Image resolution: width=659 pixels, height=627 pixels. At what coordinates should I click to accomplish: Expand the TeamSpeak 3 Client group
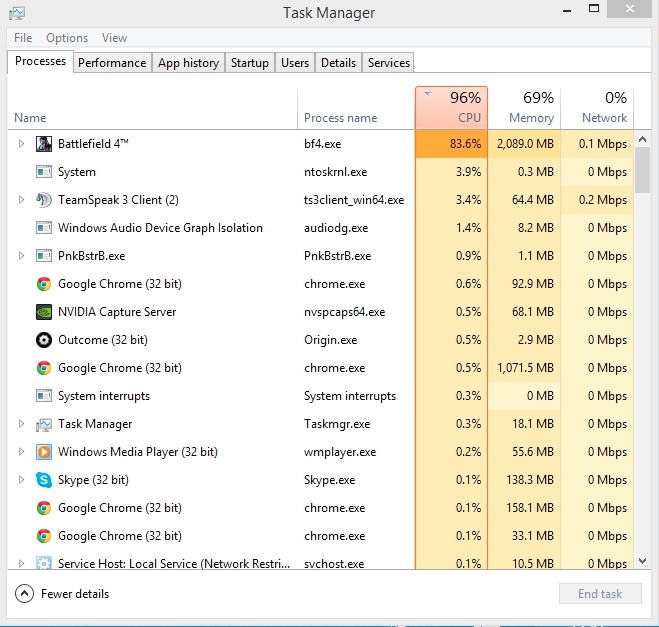21,200
